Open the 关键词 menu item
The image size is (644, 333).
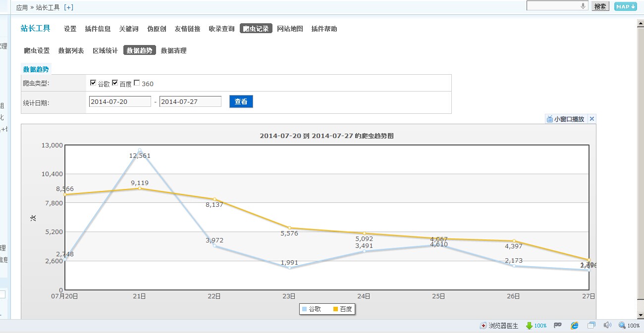tap(129, 29)
